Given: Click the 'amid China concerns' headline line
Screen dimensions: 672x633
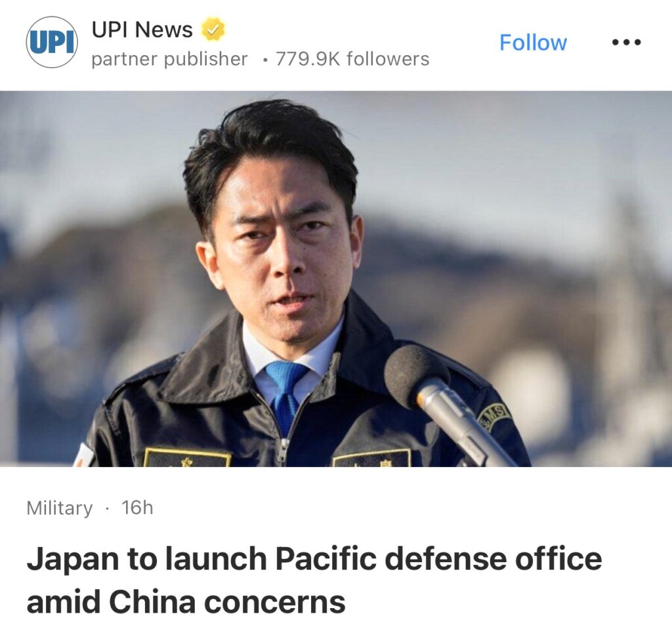Looking at the screenshot, I should point(186,602).
